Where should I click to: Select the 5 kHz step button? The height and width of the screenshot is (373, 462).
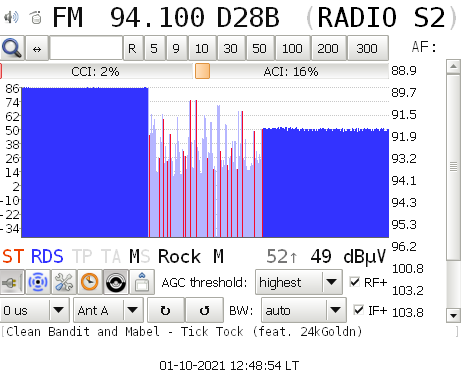pyautogui.click(x=154, y=48)
